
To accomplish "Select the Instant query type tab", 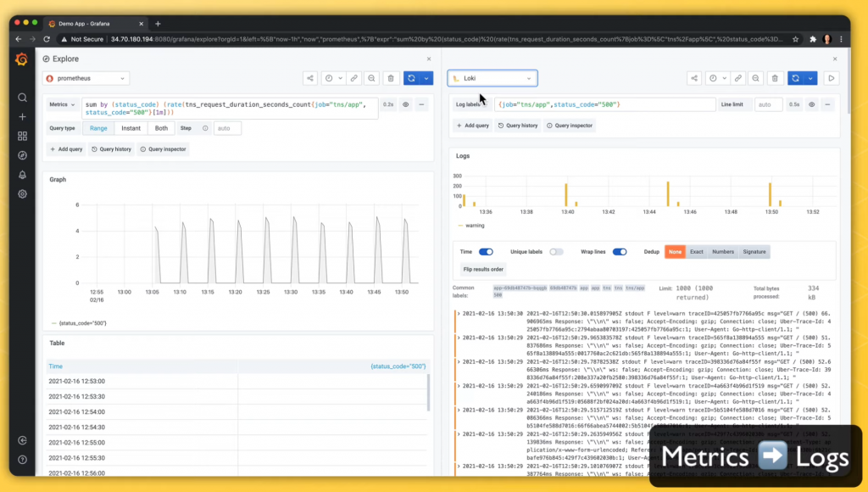I will click(x=131, y=128).
